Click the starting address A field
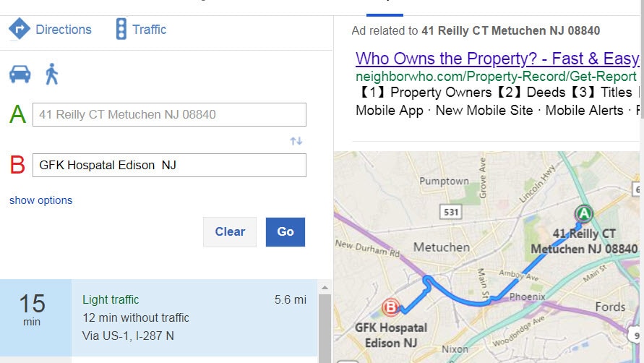Image resolution: width=644 pixels, height=363 pixels. click(x=169, y=114)
